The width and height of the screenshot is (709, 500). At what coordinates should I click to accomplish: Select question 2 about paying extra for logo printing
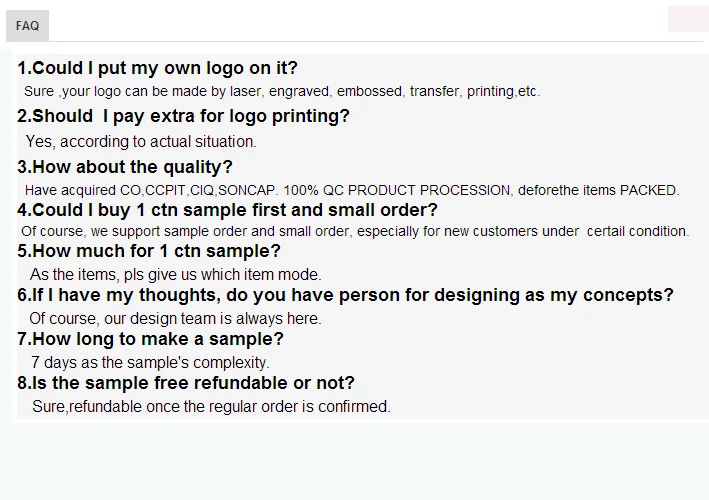click(x=183, y=116)
